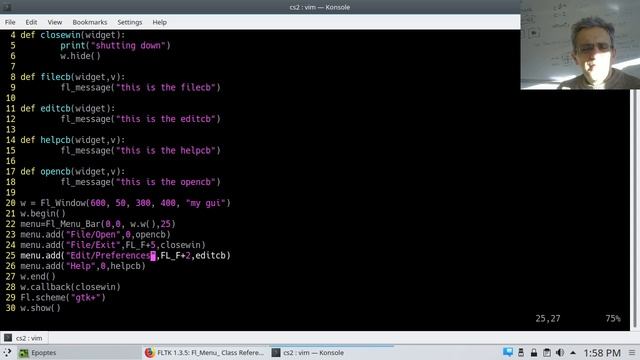Click the lock tray icon
Screen dimensions: 640x360
coord(534,352)
